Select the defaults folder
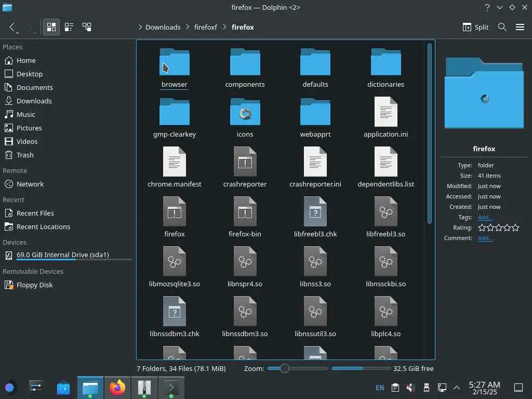Image resolution: width=532 pixels, height=399 pixels. tap(315, 68)
